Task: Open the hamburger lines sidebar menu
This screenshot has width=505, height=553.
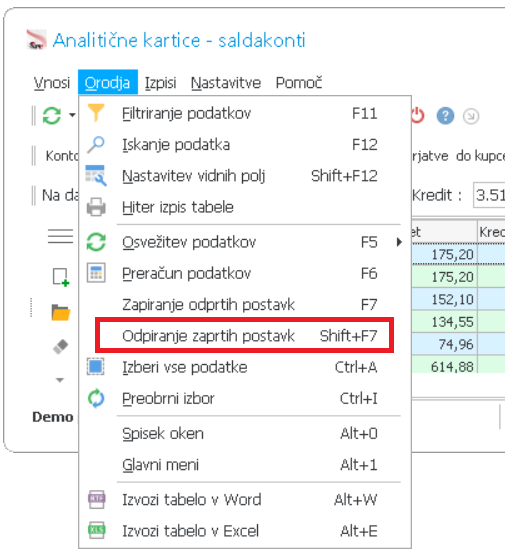Action: click(60, 236)
